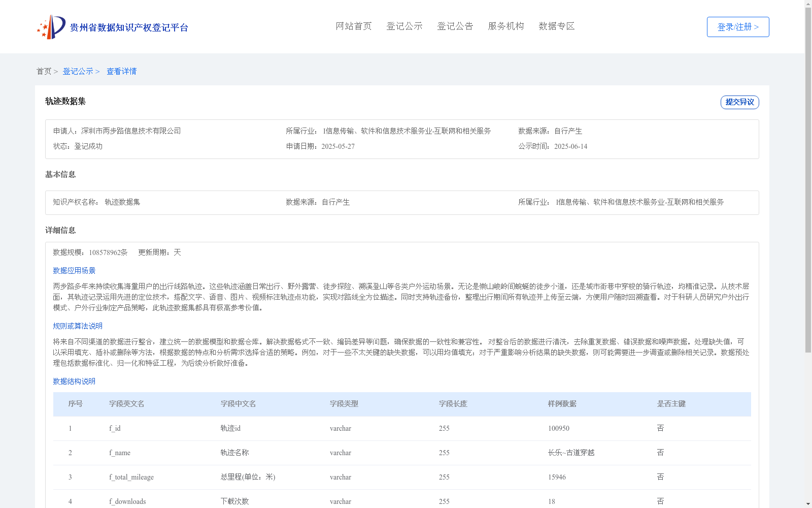Open 登记公告 navigation item
The height and width of the screenshot is (508, 812).
(x=455, y=26)
